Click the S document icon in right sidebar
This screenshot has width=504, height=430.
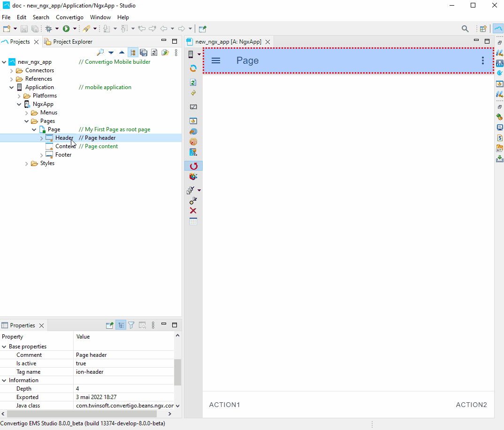(499, 138)
